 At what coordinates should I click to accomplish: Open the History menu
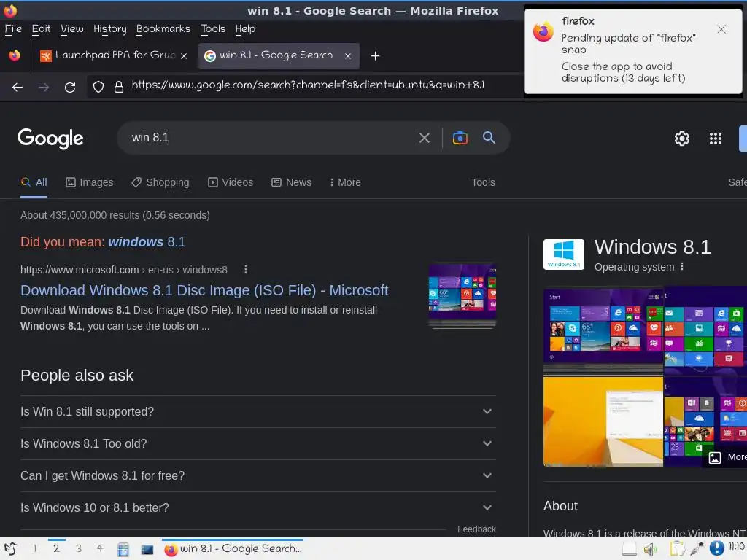click(110, 29)
